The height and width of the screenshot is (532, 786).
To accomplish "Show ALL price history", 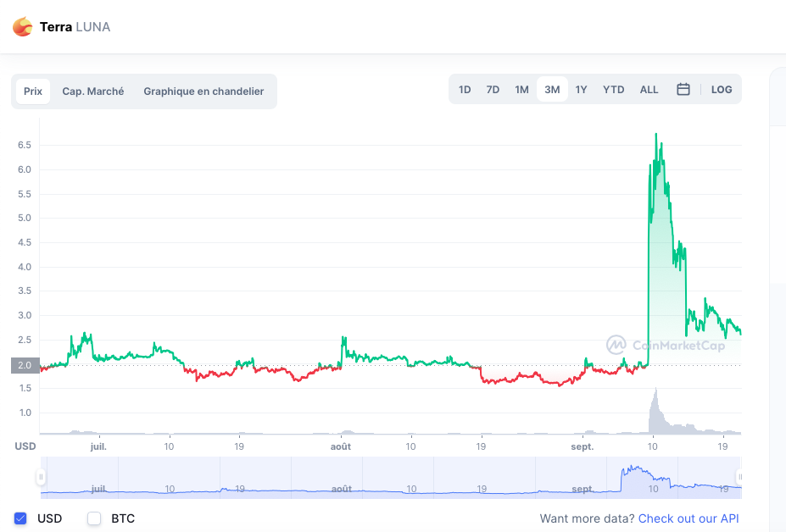I will (x=649, y=89).
